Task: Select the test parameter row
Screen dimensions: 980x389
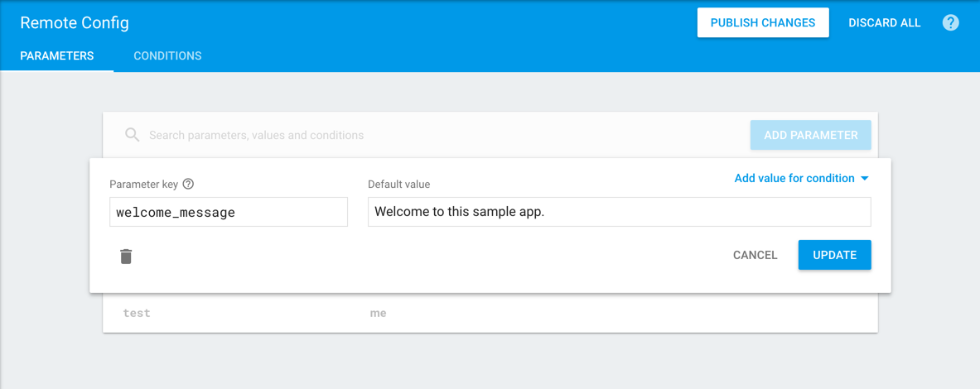Action: click(x=138, y=314)
